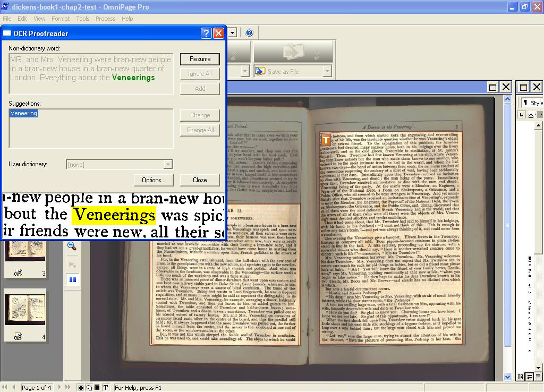544x392 pixels.
Task: Go to last page arrow in status bar
Action: 68,387
